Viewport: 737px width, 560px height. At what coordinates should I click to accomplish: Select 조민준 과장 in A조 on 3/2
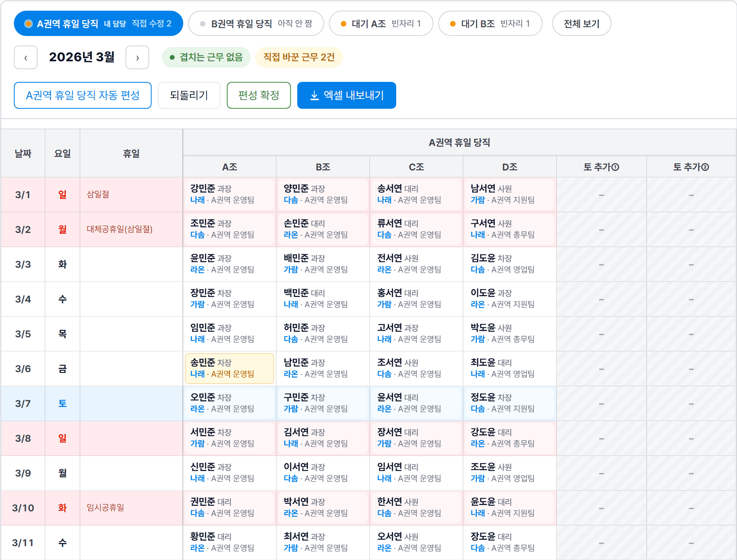pos(230,229)
